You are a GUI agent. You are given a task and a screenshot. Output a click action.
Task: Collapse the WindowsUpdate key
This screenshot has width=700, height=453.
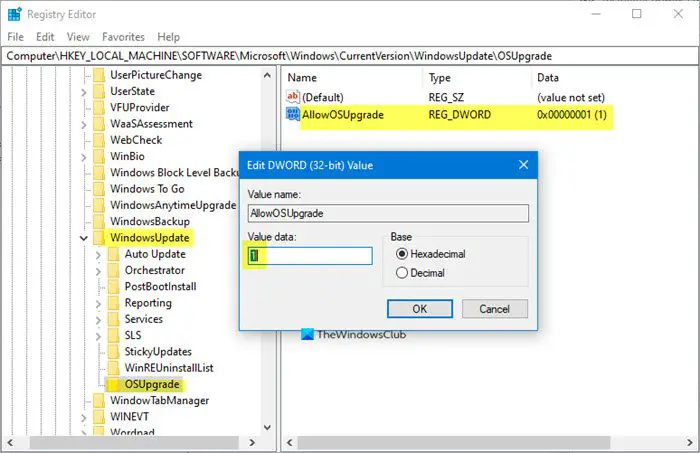click(83, 238)
